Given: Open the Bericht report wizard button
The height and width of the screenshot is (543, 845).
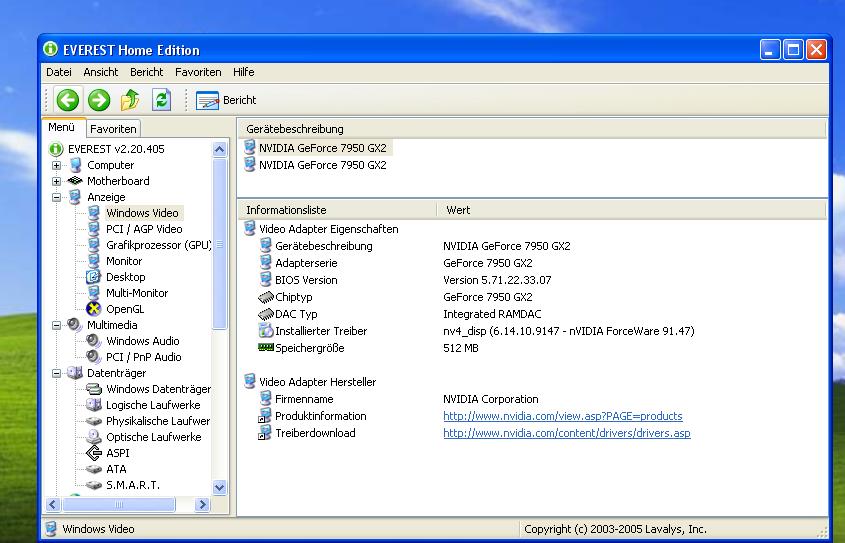Looking at the screenshot, I should pyautogui.click(x=226, y=100).
